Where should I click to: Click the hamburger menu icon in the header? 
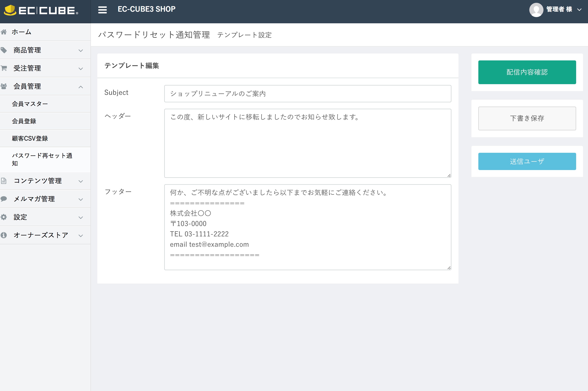102,9
